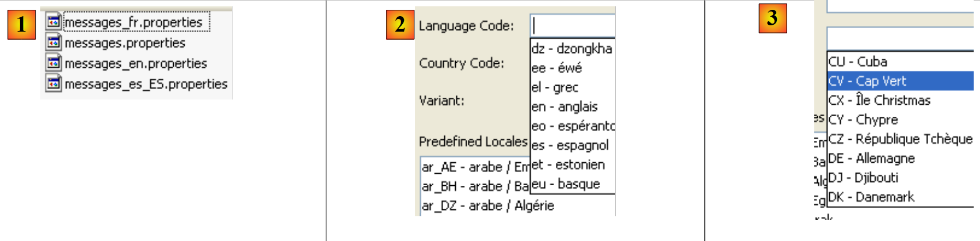This screenshot has width=980, height=241.
Task: Select 'et - estonien' from the list
Action: (568, 165)
